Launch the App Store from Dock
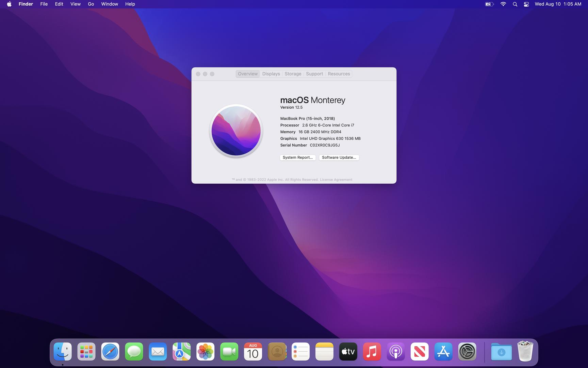 [x=443, y=352]
